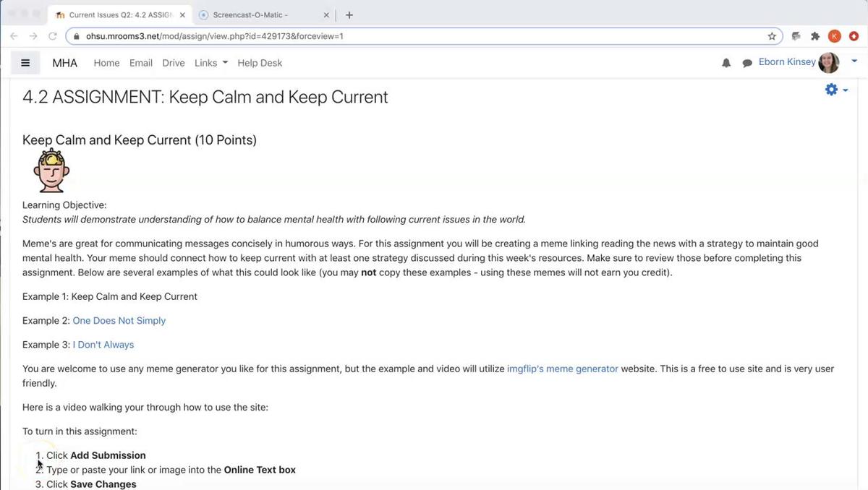
Task: Click the Chrome profile K avatar
Action: click(834, 35)
